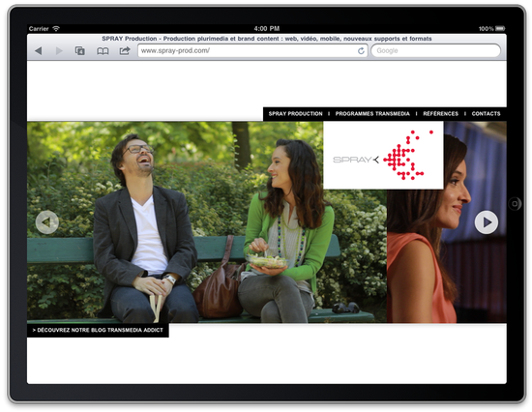The height and width of the screenshot is (412, 532).
Task: Tap the Safari forward arrow
Action: (59, 51)
